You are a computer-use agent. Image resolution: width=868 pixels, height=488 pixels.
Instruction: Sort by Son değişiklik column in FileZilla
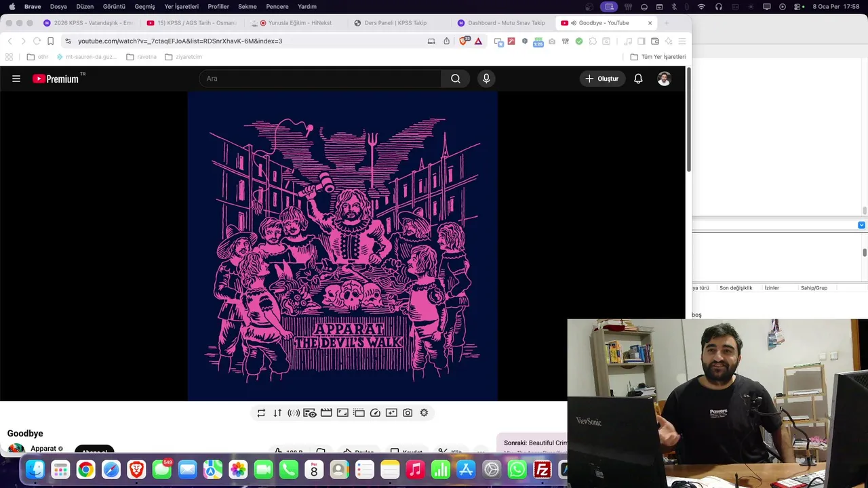(736, 288)
